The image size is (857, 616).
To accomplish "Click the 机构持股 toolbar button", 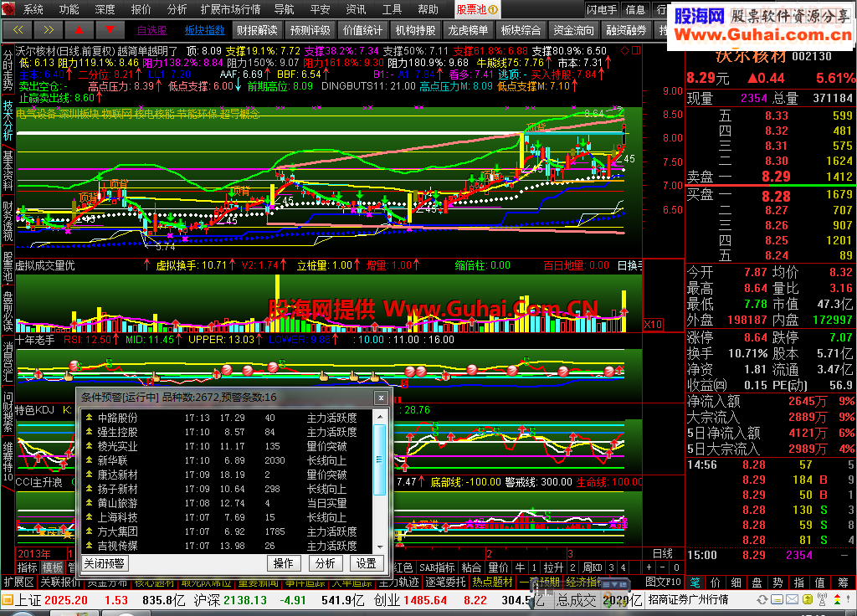I will pyautogui.click(x=415, y=30).
